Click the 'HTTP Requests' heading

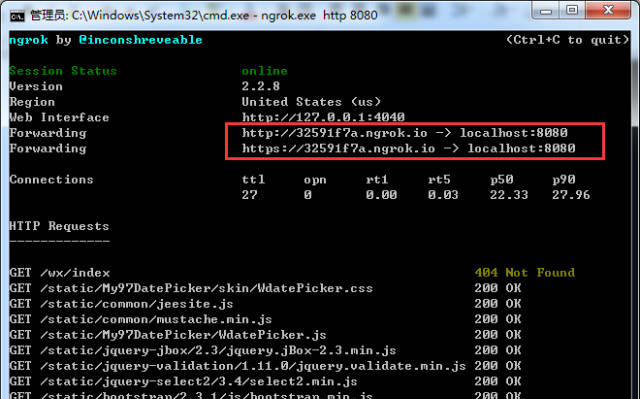click(x=59, y=226)
